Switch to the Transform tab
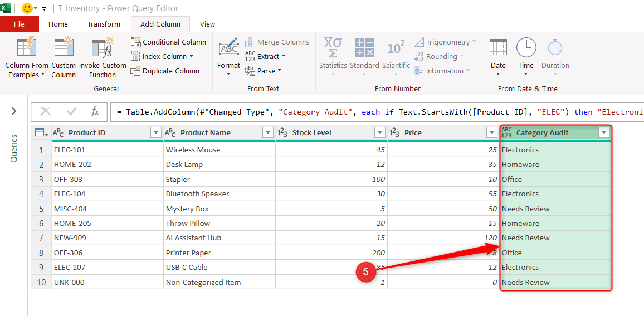This screenshot has height=316, width=644. (104, 24)
